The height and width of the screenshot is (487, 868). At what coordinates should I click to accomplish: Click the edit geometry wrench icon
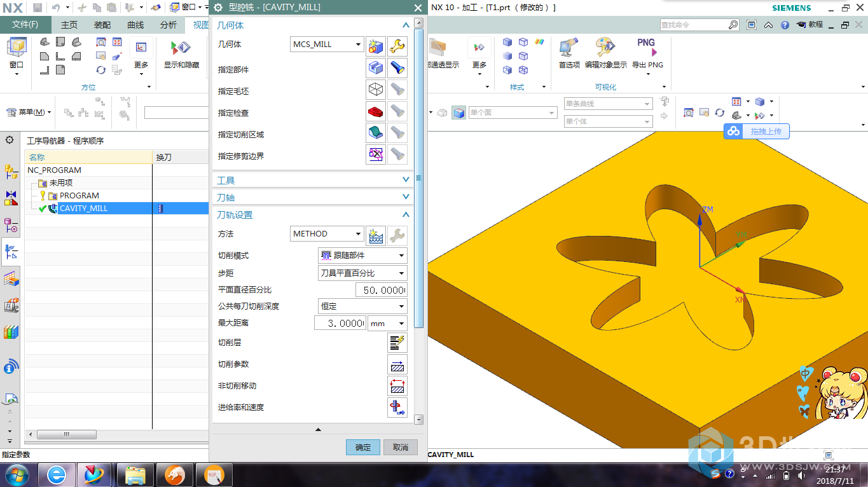397,45
